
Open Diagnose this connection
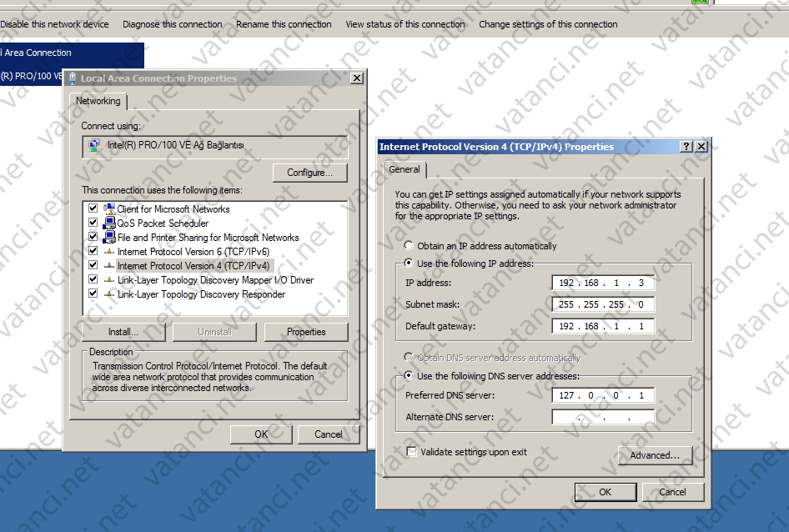[x=172, y=24]
